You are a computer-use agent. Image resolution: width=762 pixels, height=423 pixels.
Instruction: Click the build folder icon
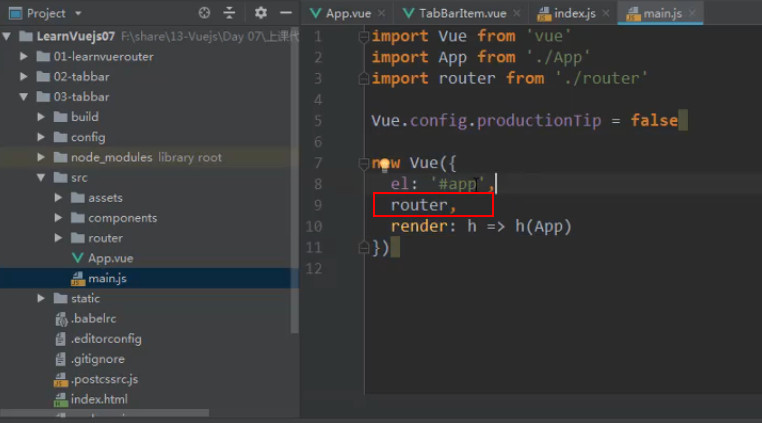point(60,117)
